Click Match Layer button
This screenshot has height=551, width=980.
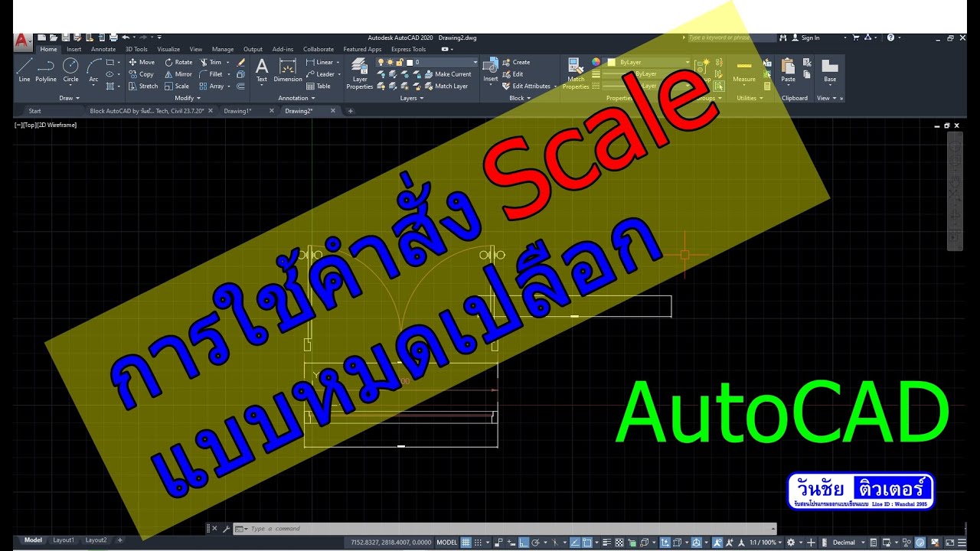[446, 86]
